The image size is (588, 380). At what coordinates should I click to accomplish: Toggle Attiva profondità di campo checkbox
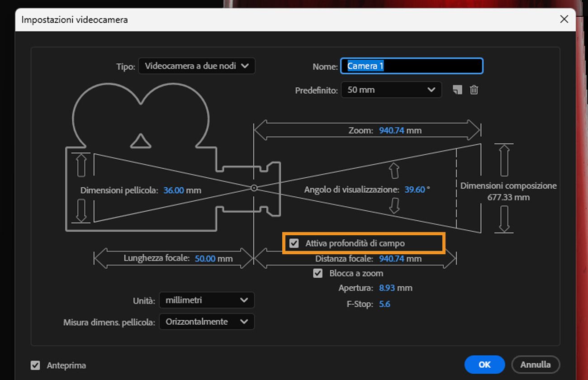pos(294,243)
